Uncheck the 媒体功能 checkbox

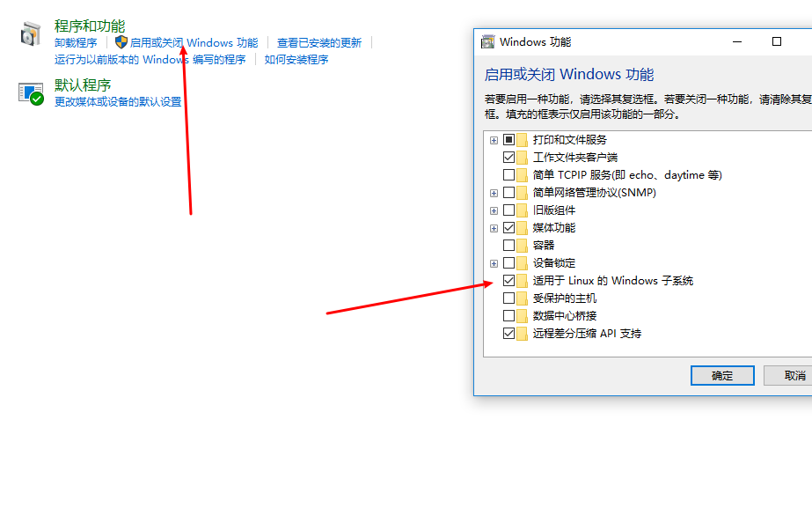tap(509, 228)
